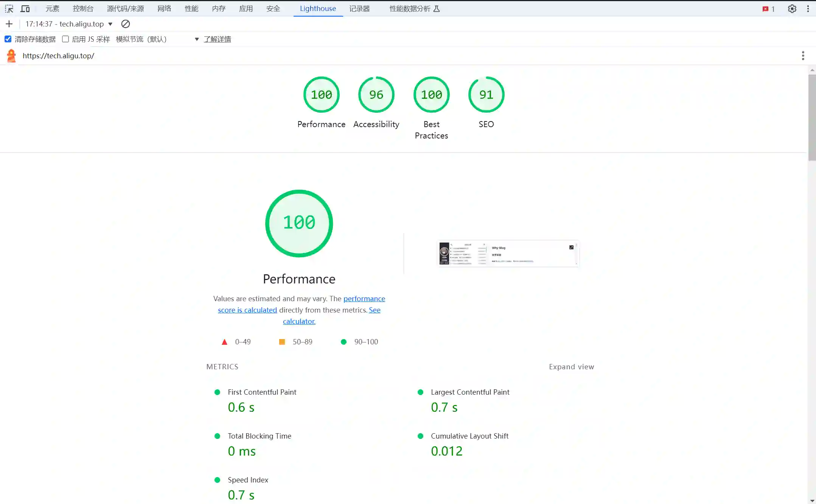Image resolution: width=816 pixels, height=504 pixels.
Task: Click the SEO score gauge 91
Action: point(486,95)
